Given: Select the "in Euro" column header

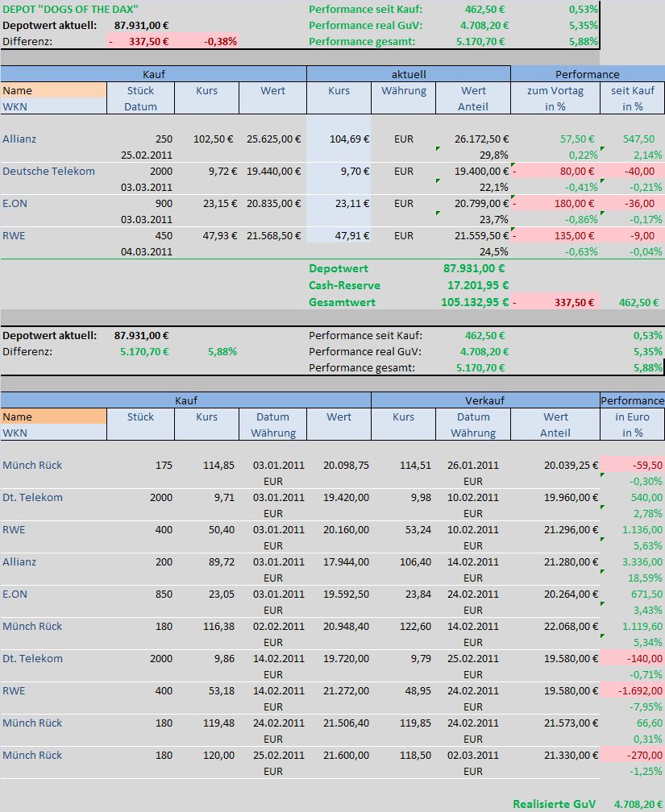Looking at the screenshot, I should [632, 416].
